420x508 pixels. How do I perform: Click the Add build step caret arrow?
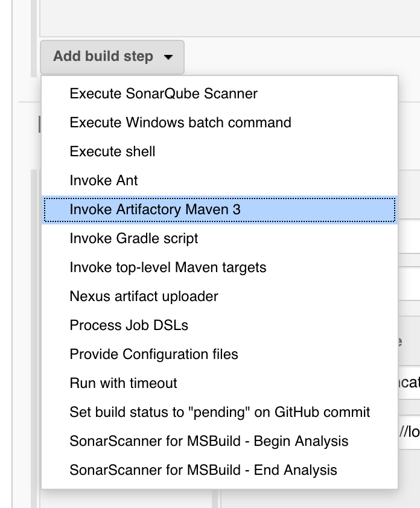pyautogui.click(x=168, y=57)
